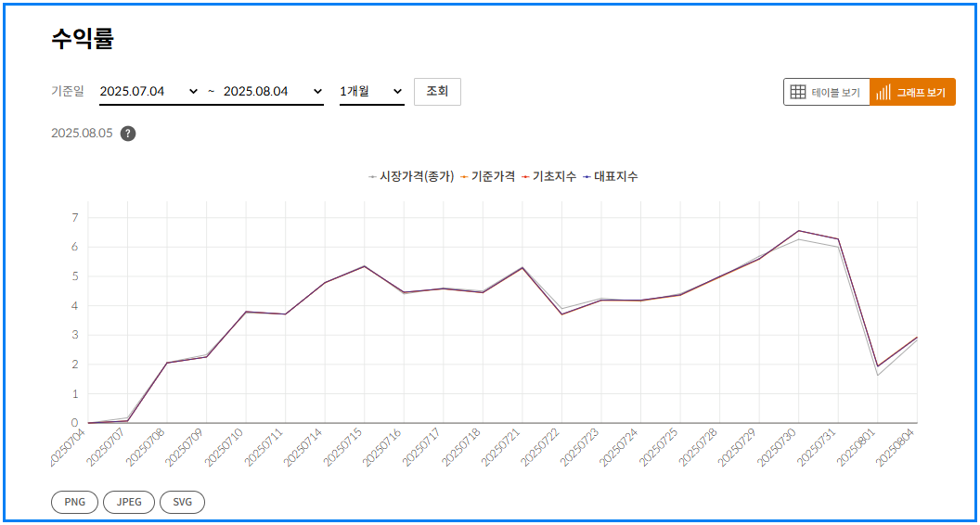This screenshot has height=525, width=980.
Task: Click the 20250710 x-axis label
Action: click(225, 447)
